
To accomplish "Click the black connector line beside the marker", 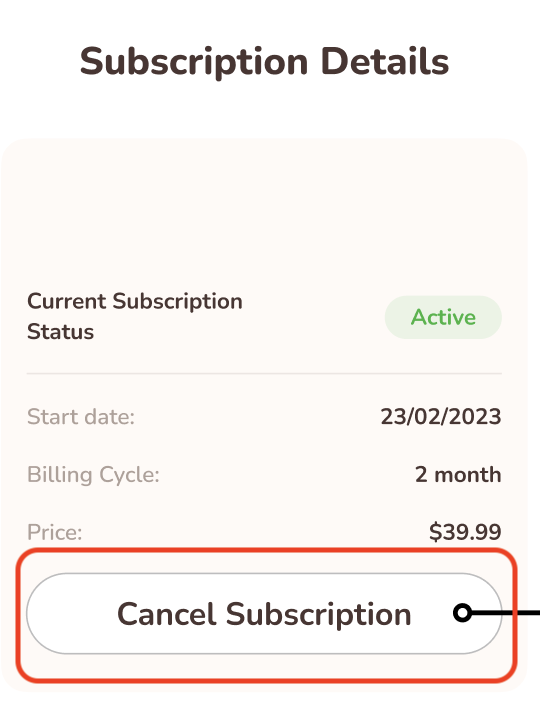I will coord(506,613).
